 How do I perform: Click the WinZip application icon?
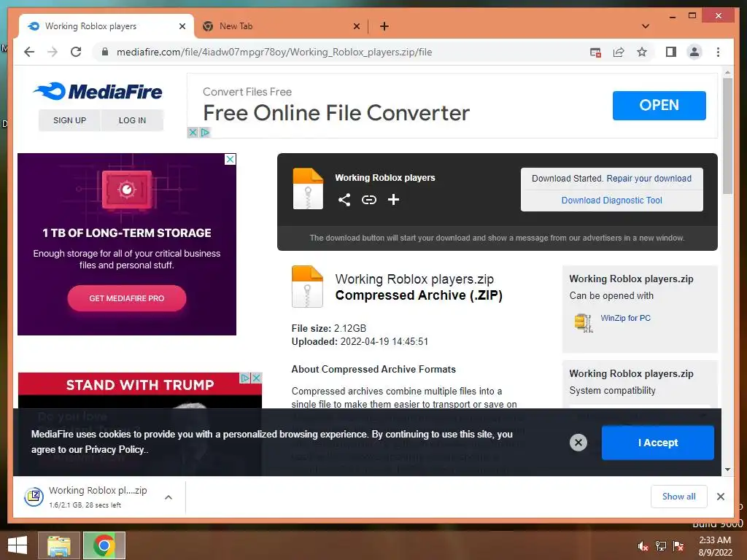(584, 323)
